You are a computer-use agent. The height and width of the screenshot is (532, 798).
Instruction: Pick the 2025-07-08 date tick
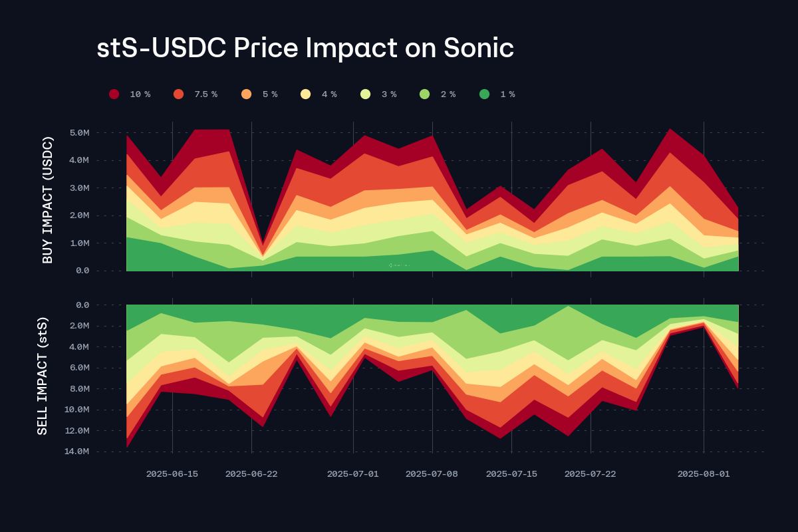click(x=432, y=474)
